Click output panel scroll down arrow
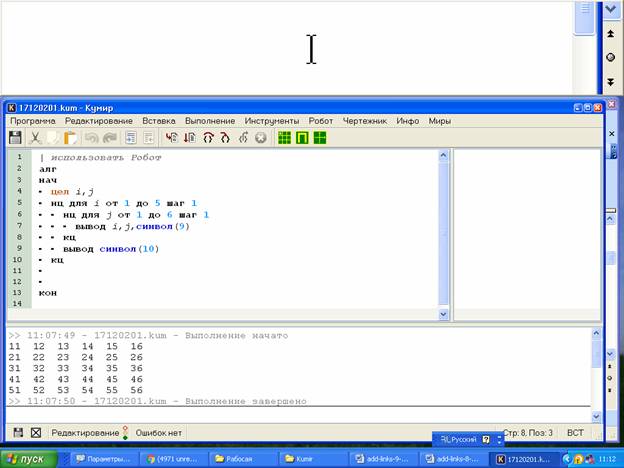This screenshot has width=624, height=468. (596, 416)
